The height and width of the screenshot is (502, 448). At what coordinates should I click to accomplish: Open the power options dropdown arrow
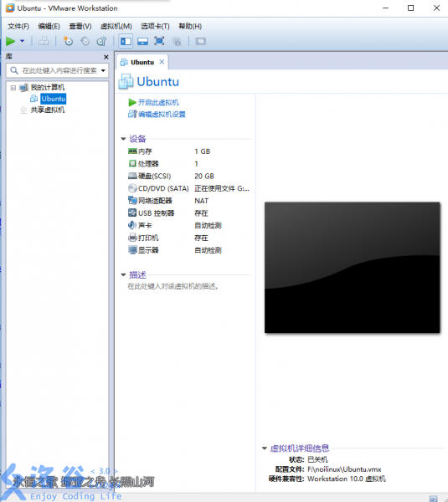[22, 41]
